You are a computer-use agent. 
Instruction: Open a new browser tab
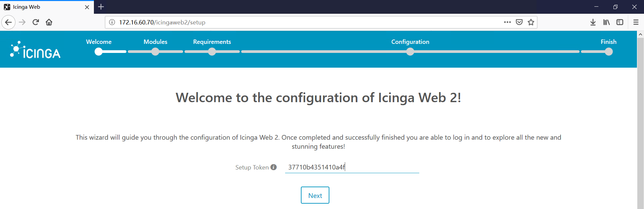[x=101, y=7]
